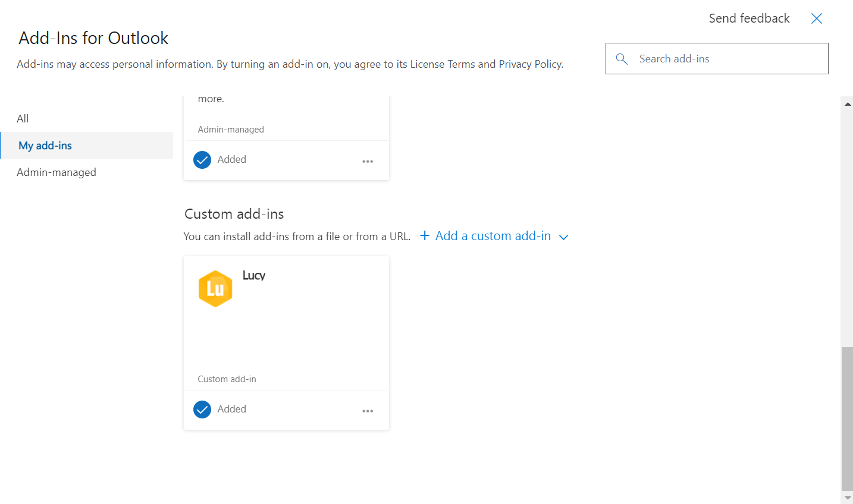
Task: Click the scrollbar down arrow
Action: pyautogui.click(x=847, y=497)
